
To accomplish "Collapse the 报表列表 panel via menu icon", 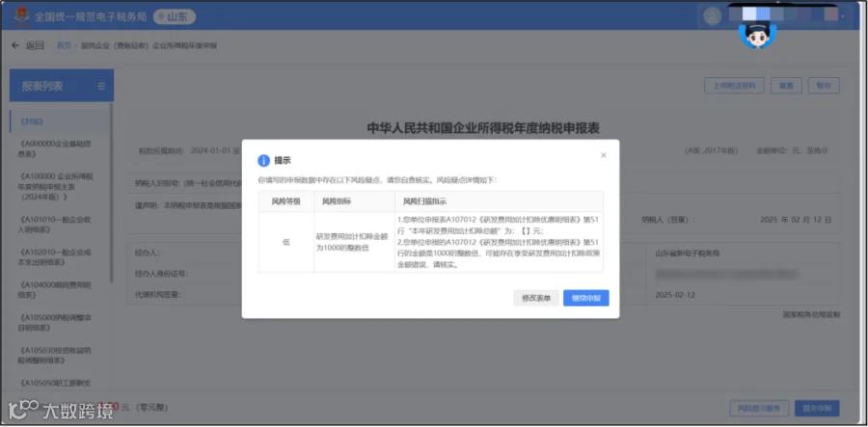I will click(x=101, y=86).
